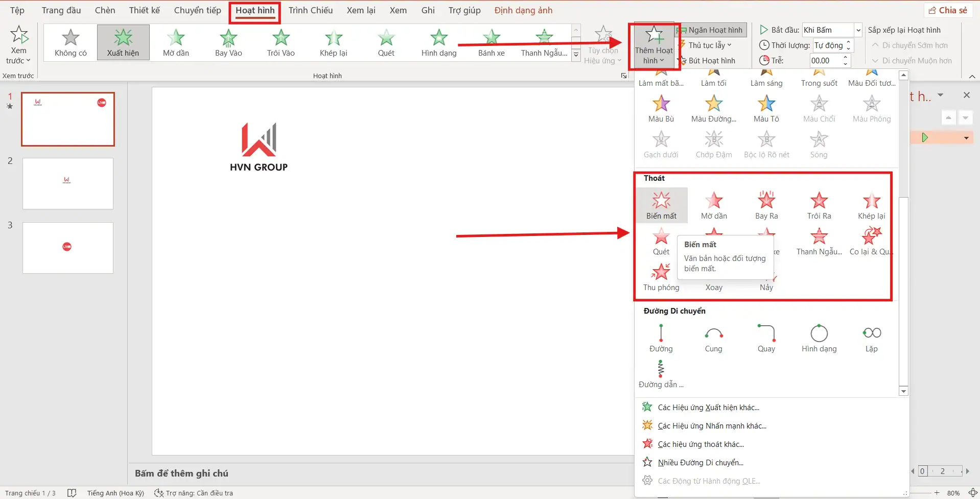This screenshot has width=980, height=499.
Task: Expand the Thêm Hoạt hình dropdown
Action: (654, 55)
